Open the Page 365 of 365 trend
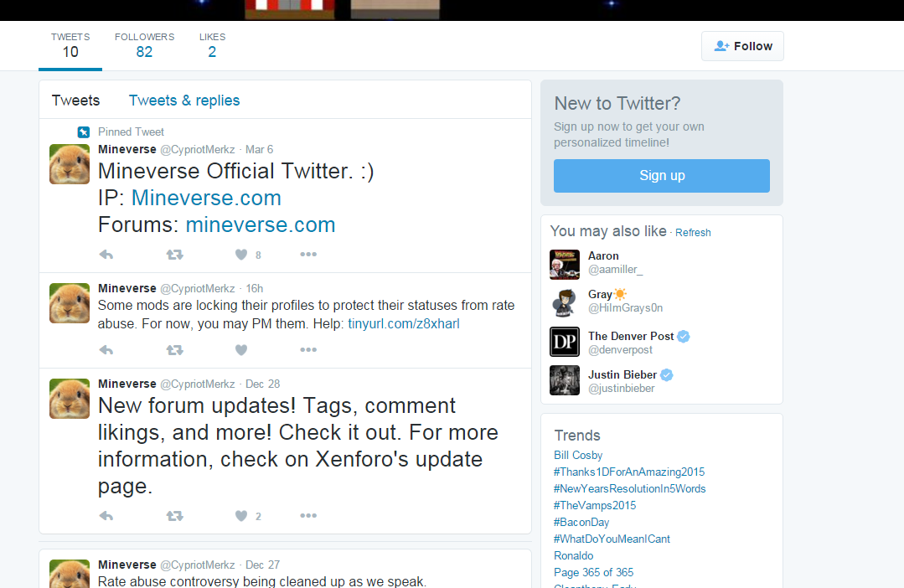The height and width of the screenshot is (588, 904). click(594, 572)
